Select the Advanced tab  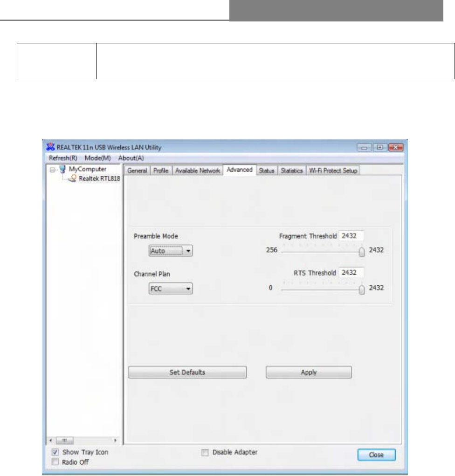240,170
